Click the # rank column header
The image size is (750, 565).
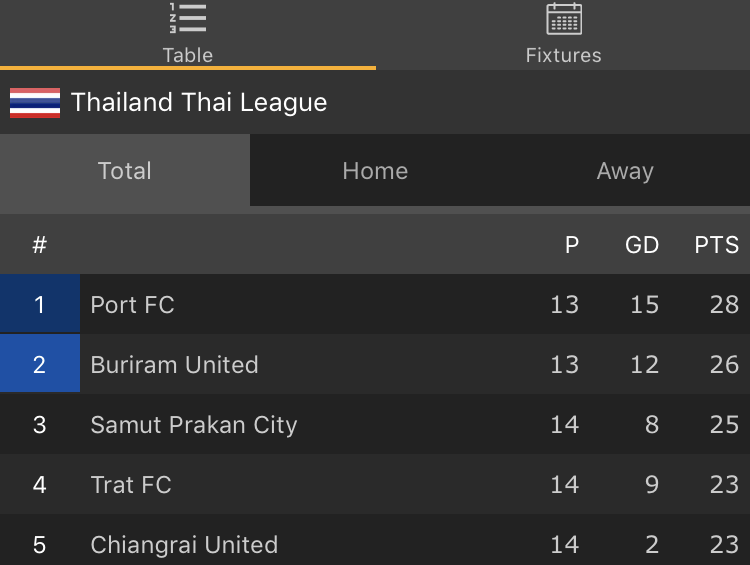pyautogui.click(x=40, y=245)
